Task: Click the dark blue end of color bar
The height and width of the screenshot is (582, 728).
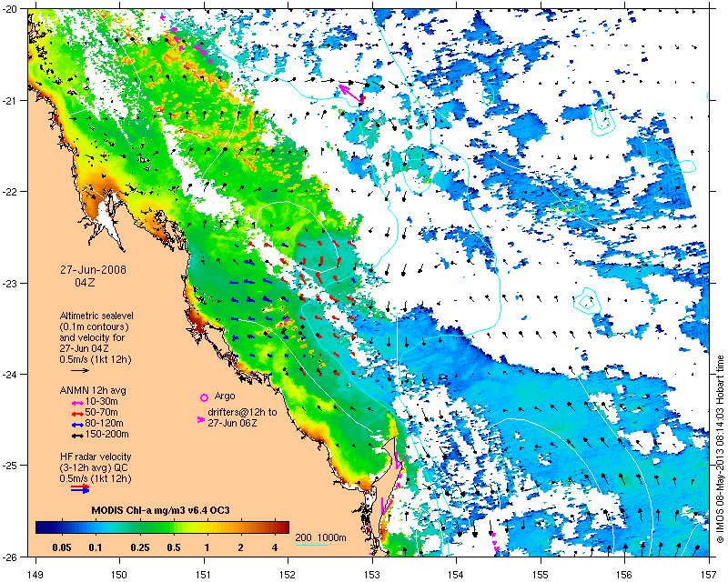Action: [41, 527]
